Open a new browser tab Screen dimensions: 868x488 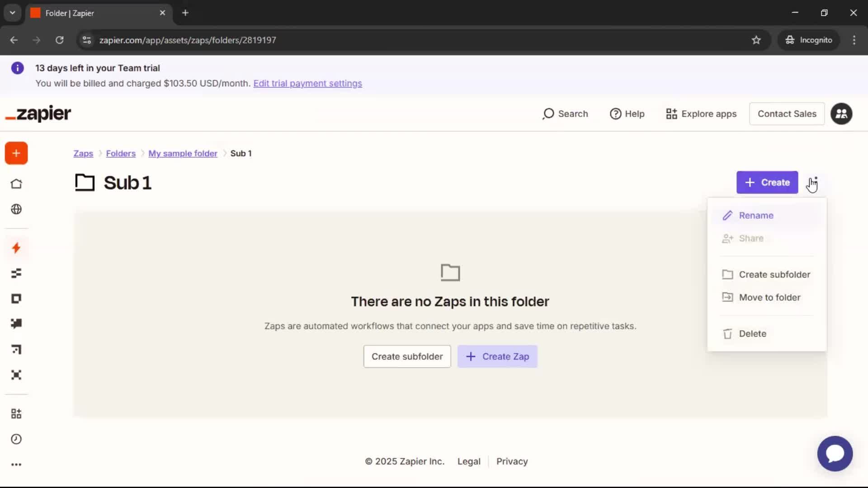click(x=185, y=13)
